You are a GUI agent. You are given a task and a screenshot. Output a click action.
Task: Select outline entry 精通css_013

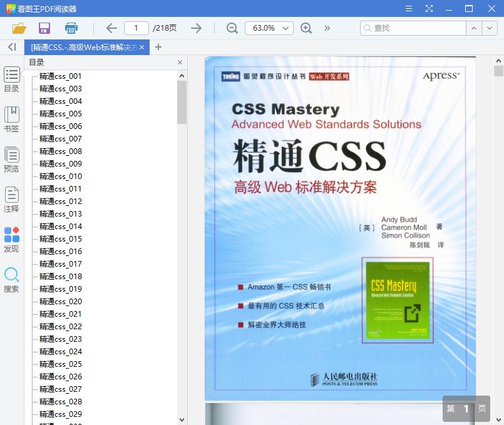61,214
